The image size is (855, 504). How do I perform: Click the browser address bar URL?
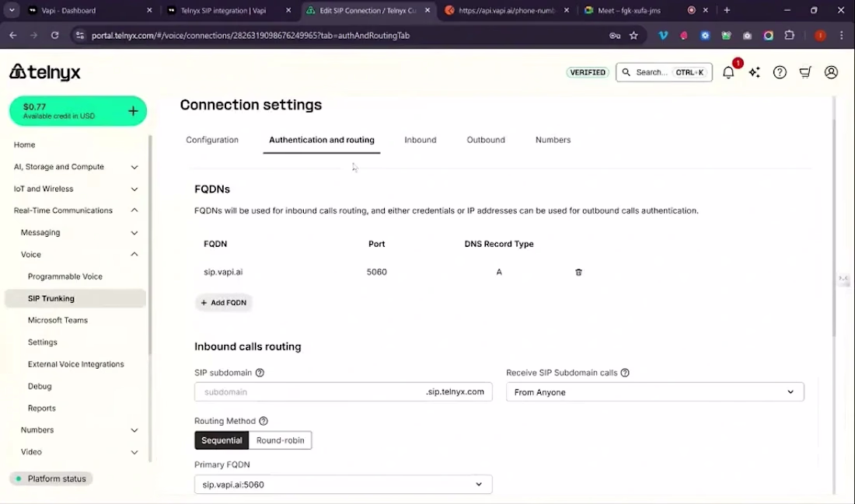(x=250, y=36)
